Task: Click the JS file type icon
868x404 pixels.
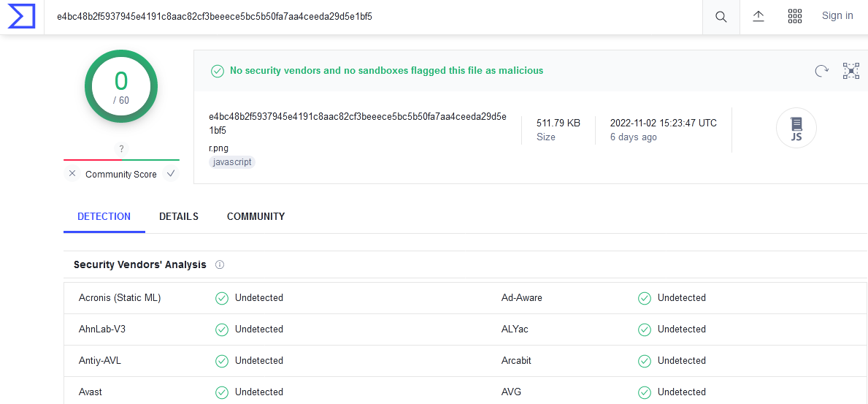Action: pyautogui.click(x=796, y=128)
